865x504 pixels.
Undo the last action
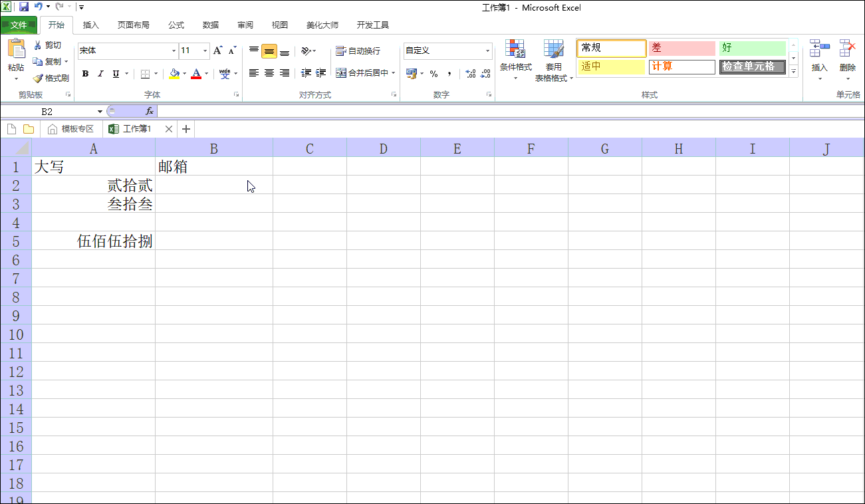pyautogui.click(x=38, y=7)
